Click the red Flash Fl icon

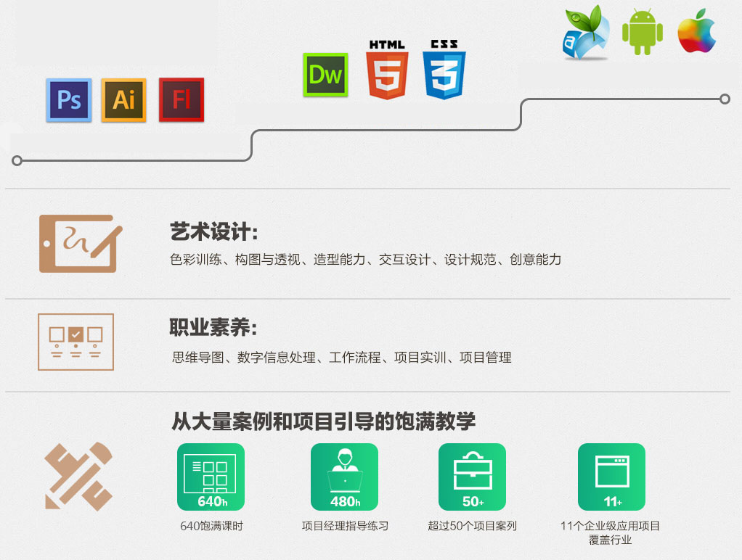pyautogui.click(x=182, y=99)
